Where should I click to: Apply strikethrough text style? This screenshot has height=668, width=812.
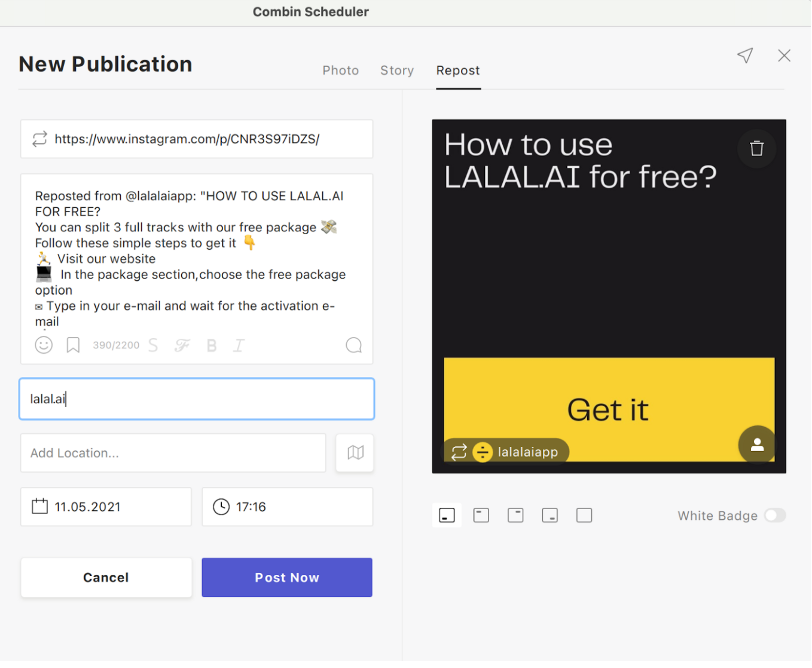coord(153,345)
